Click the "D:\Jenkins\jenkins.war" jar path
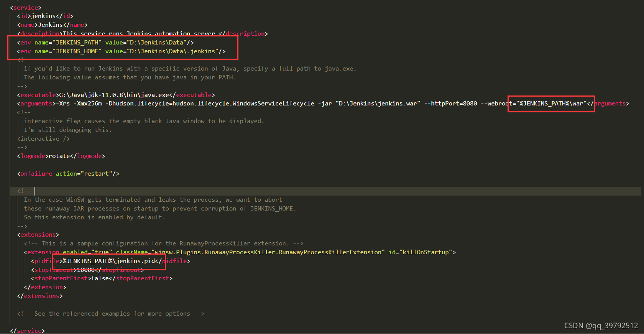The image size is (644, 334). tap(378, 104)
